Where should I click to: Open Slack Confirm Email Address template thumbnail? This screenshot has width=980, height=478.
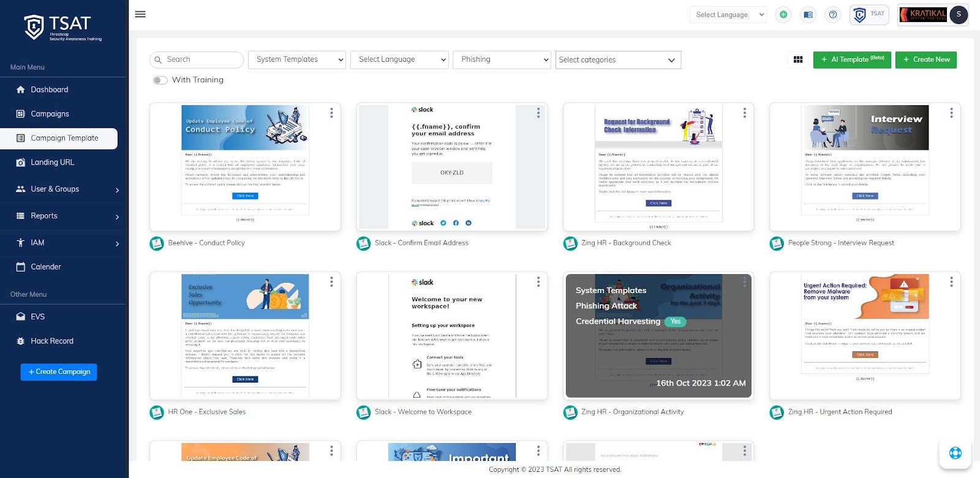click(452, 166)
